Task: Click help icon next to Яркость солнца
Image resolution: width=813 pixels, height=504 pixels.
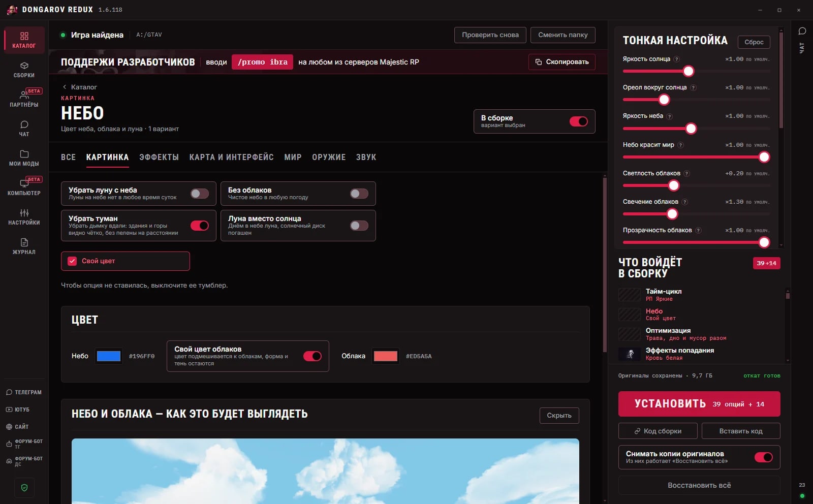Action: (676, 59)
